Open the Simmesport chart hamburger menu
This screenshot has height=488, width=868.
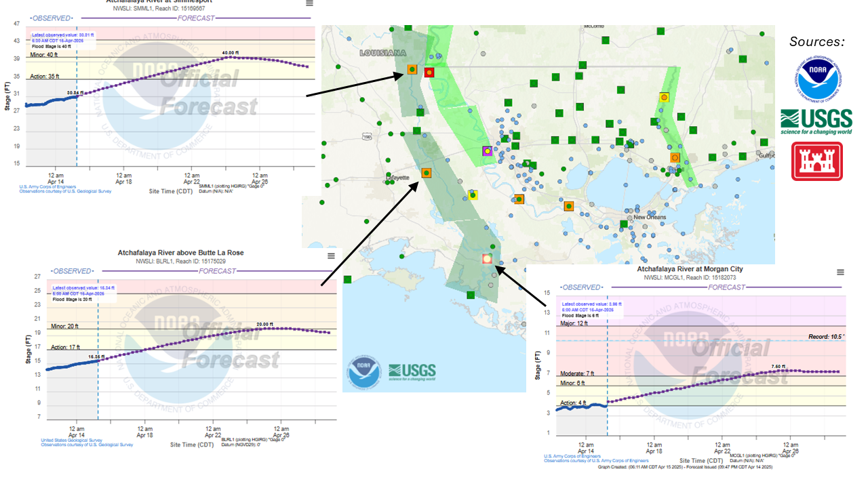[x=308, y=3]
